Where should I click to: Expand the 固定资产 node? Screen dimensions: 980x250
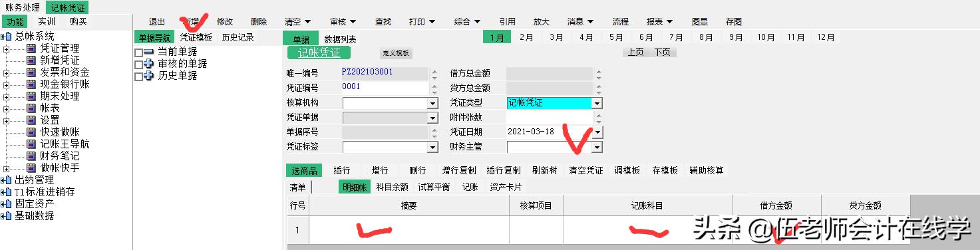click(x=3, y=204)
